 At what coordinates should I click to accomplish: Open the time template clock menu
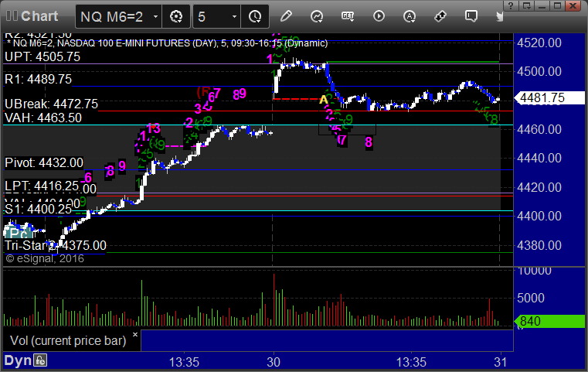[255, 16]
